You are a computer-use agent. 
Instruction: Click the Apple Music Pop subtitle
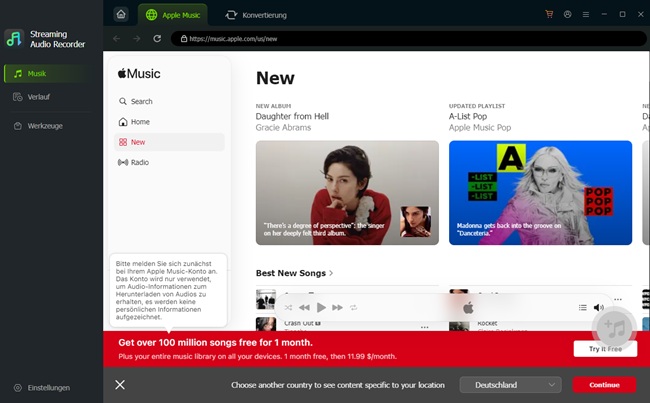(x=480, y=128)
